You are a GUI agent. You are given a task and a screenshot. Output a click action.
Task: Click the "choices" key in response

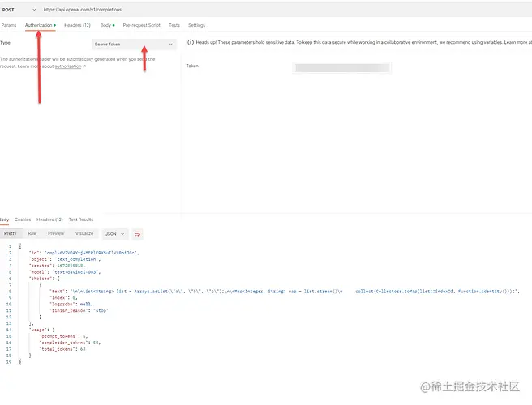point(41,279)
